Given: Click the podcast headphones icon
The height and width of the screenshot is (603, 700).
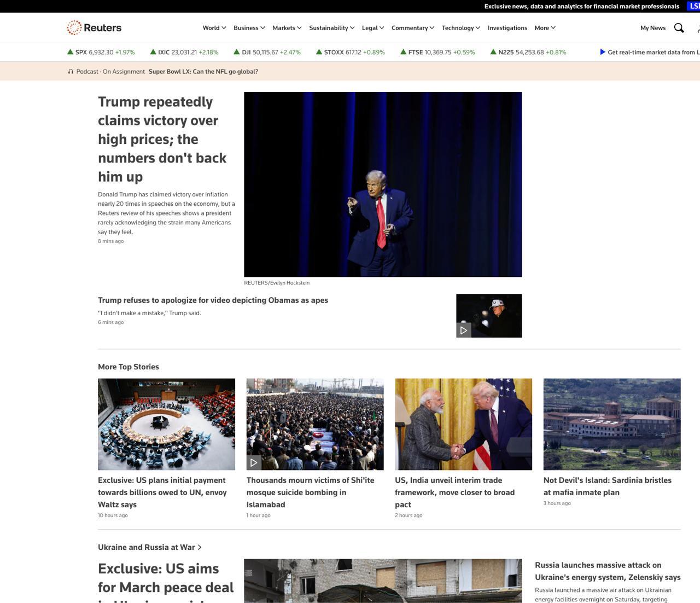Looking at the screenshot, I should point(71,72).
